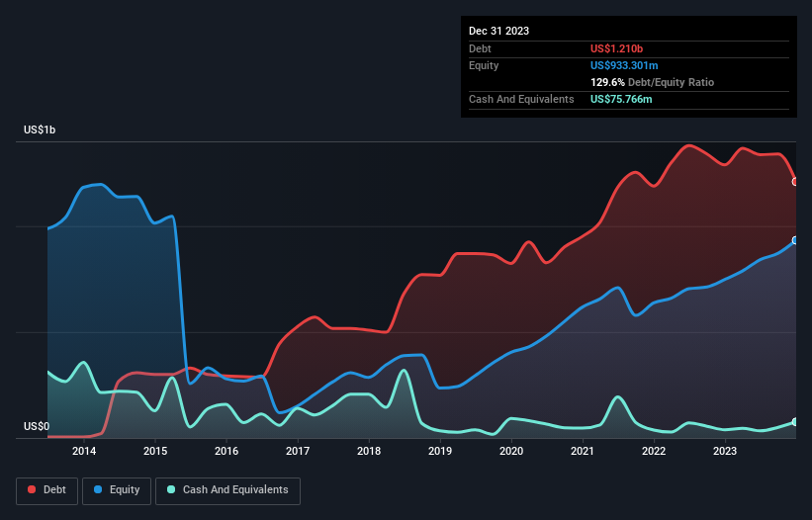This screenshot has height=520, width=812.
Task: Toggle the Equity series legend button
Action: click(x=117, y=490)
